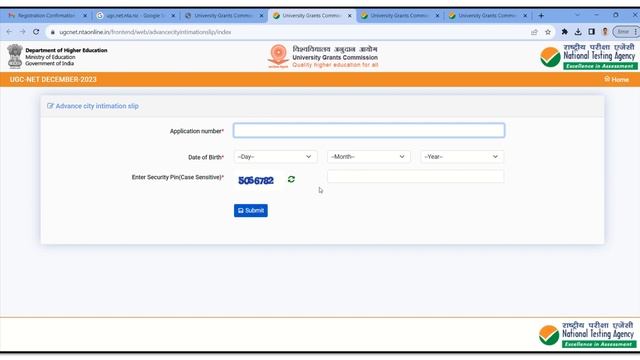This screenshot has width=640, height=360.
Task: Refresh the security pin captcha
Action: 291,179
